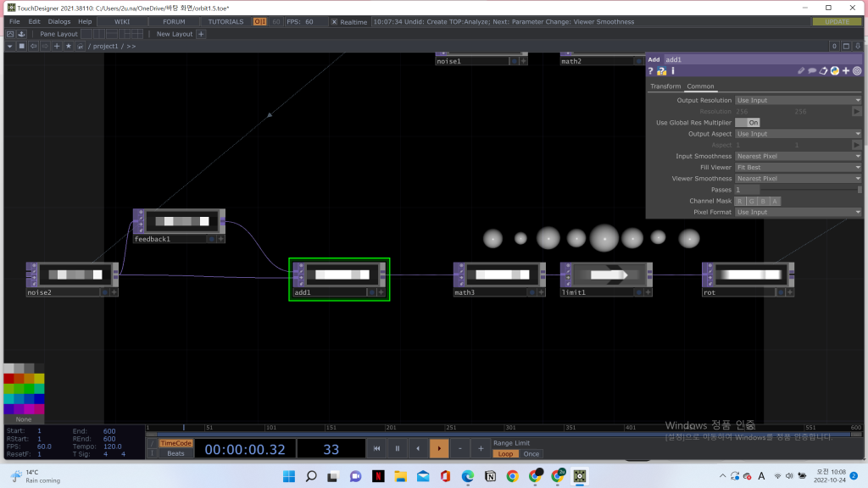Switch timeline display to TimeCode
This screenshot has height=488, width=868.
pos(175,443)
